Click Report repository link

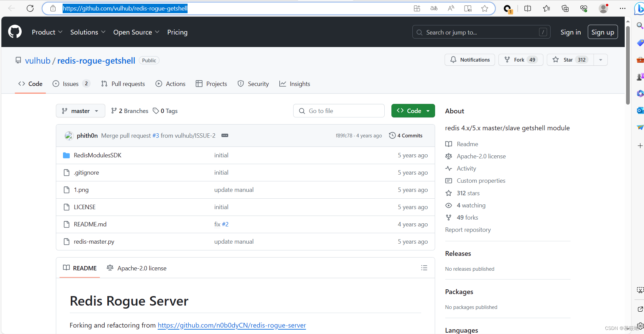(x=468, y=230)
